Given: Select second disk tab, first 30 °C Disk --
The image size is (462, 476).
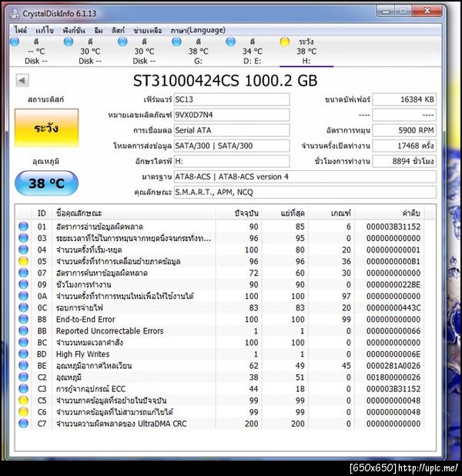Looking at the screenshot, I should [x=90, y=52].
